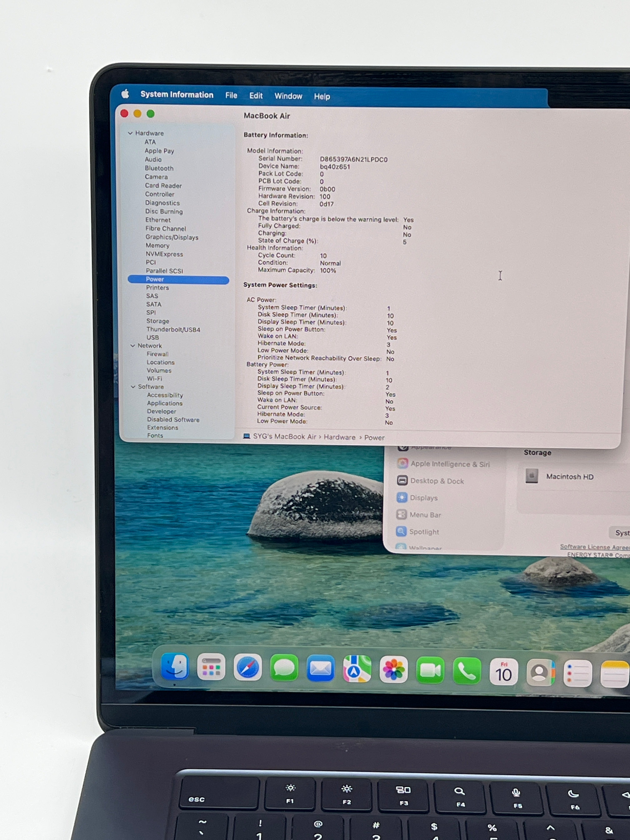
Task: Click Displays icon in Settings sidebar
Action: point(402,497)
